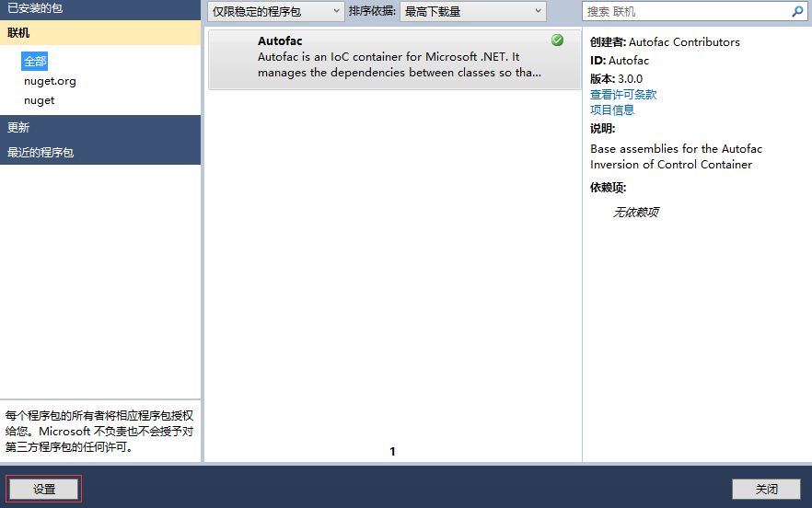This screenshot has height=508, width=812.
Task: Click 创建者: Autofac Contributors text
Action: [x=665, y=42]
